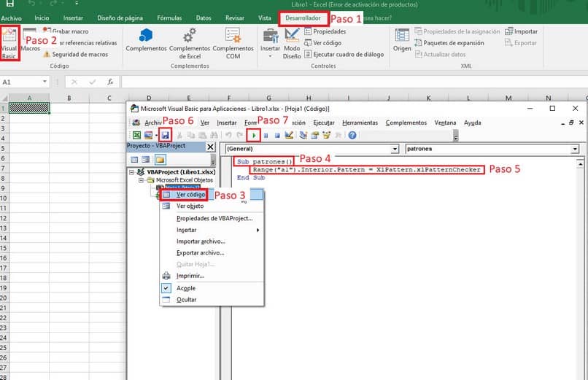Select the Desarrollador ribbon tab
The height and width of the screenshot is (380, 588).
click(303, 18)
